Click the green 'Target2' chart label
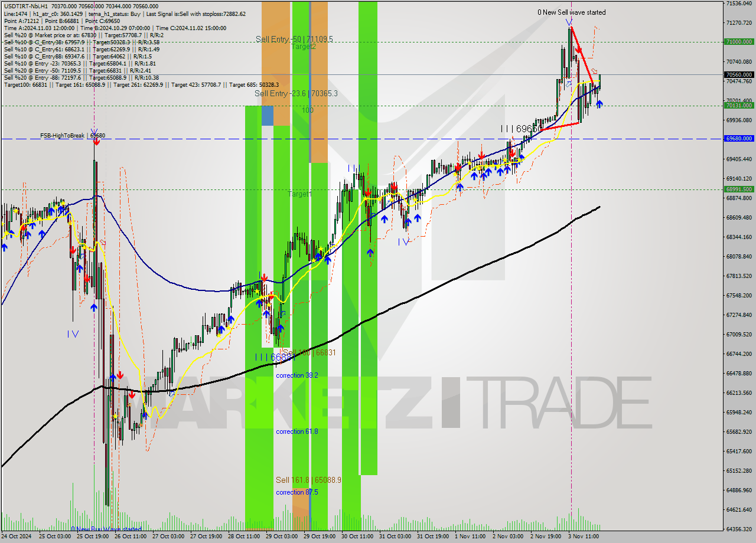This screenshot has width=756, height=543. (x=304, y=46)
